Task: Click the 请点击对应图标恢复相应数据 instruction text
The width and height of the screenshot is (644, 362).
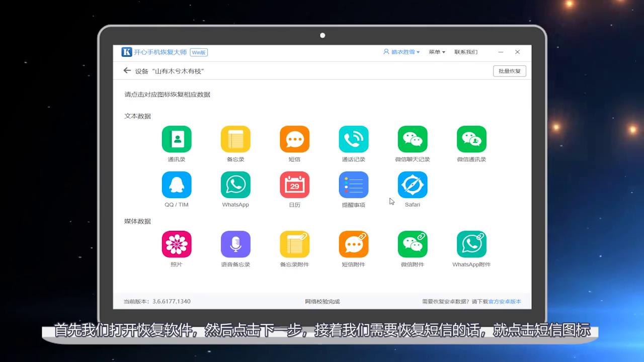Action: 167,95
